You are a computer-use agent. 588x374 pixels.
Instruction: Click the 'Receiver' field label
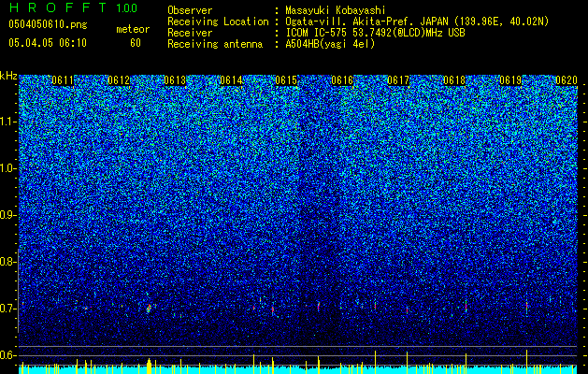click(190, 33)
